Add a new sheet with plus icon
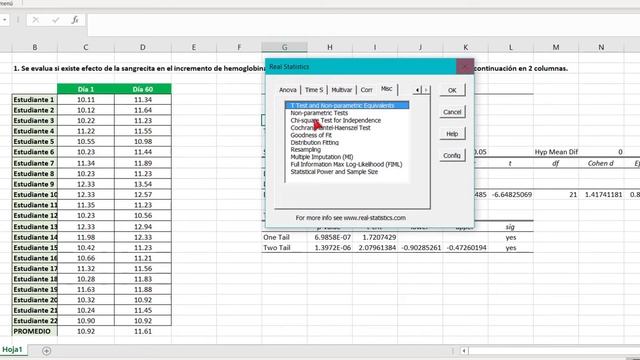This screenshot has height=360, width=640. tap(47, 351)
